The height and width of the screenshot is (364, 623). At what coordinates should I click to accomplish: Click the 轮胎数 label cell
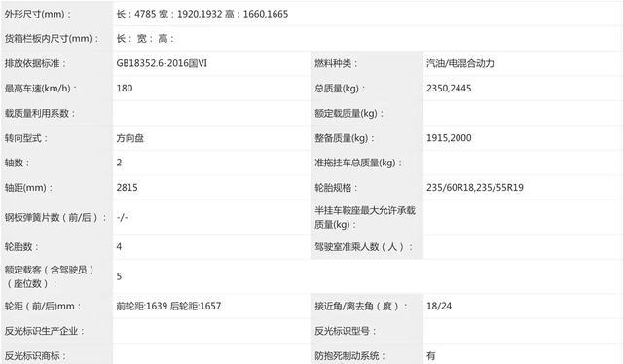[x=56, y=247]
